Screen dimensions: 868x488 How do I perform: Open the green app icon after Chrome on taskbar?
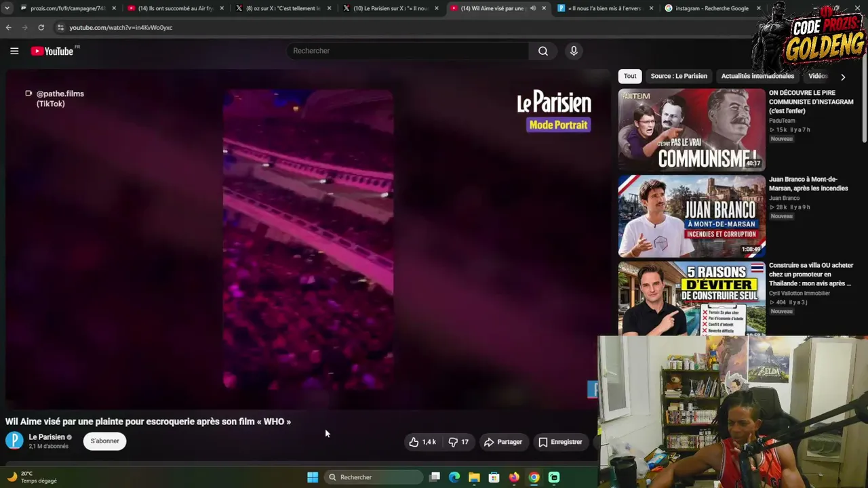(554, 477)
